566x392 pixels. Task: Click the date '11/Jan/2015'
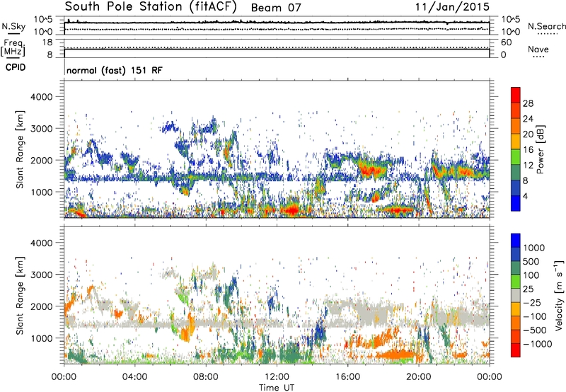(x=452, y=6)
